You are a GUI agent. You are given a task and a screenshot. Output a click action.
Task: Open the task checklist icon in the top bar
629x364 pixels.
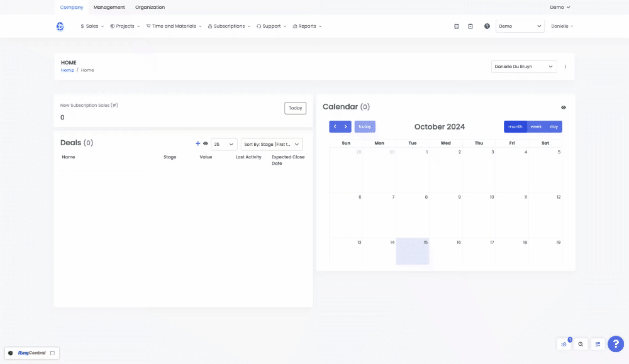[x=470, y=26]
